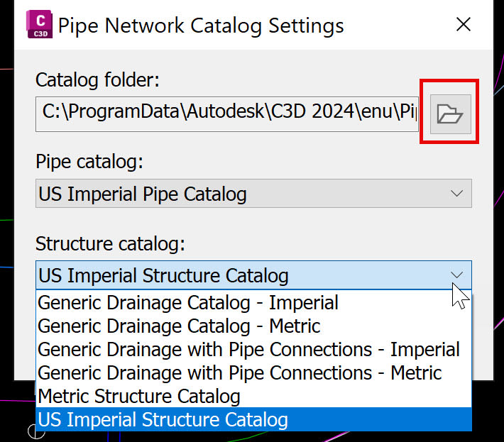Open the US Imperial Pipe Catalog dropdown
The height and width of the screenshot is (442, 504).
click(x=253, y=194)
